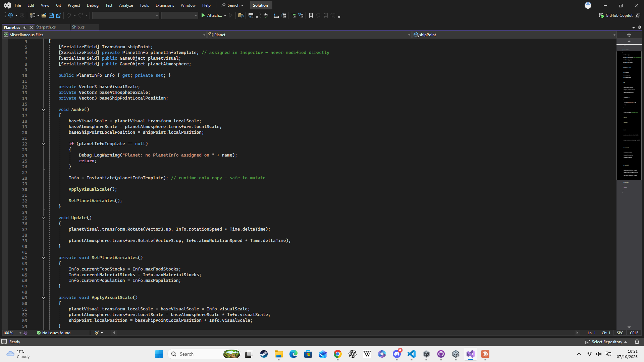Screen dimensions: 644x362
Task: Click the horizontal scrollbar left arrow
Action: (x=114, y=333)
